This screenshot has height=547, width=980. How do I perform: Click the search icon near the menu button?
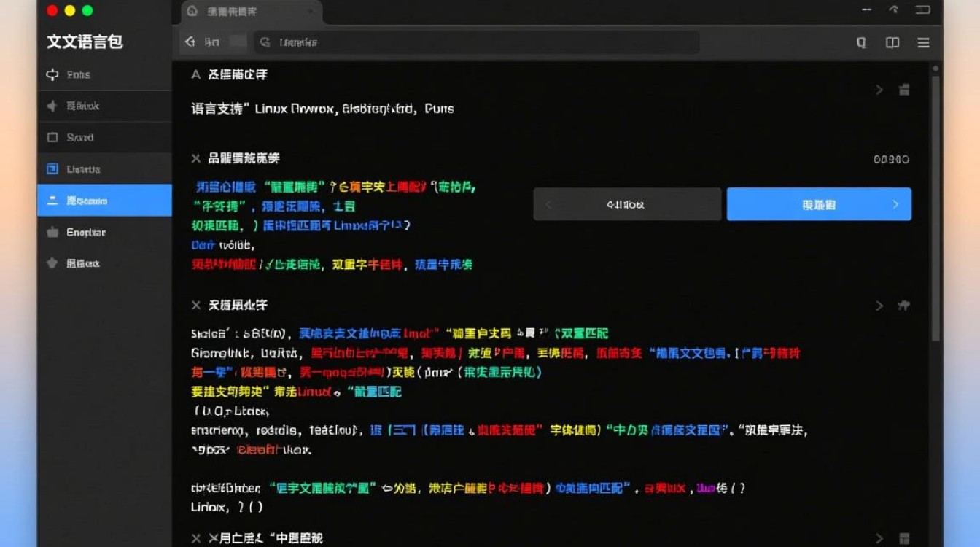point(861,42)
